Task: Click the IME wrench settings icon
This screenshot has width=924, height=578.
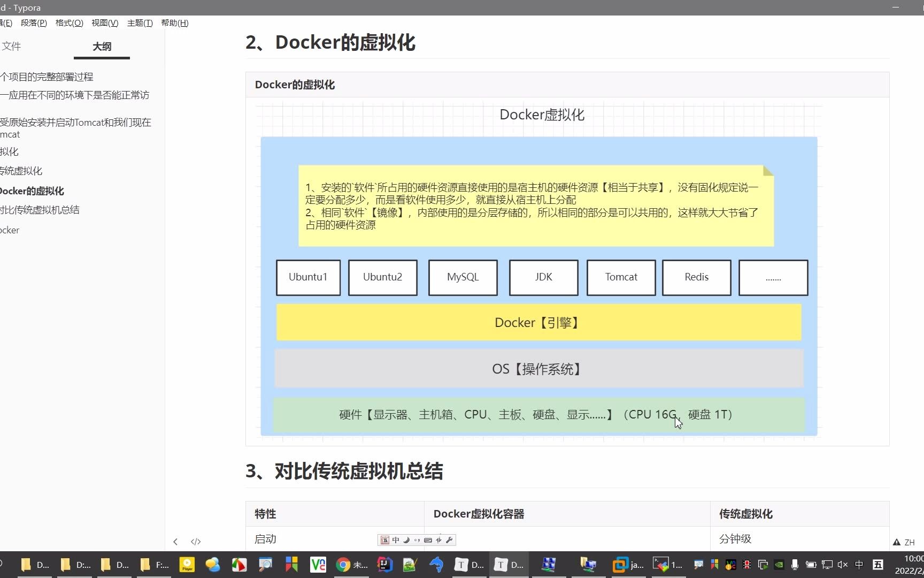Action: pos(449,540)
